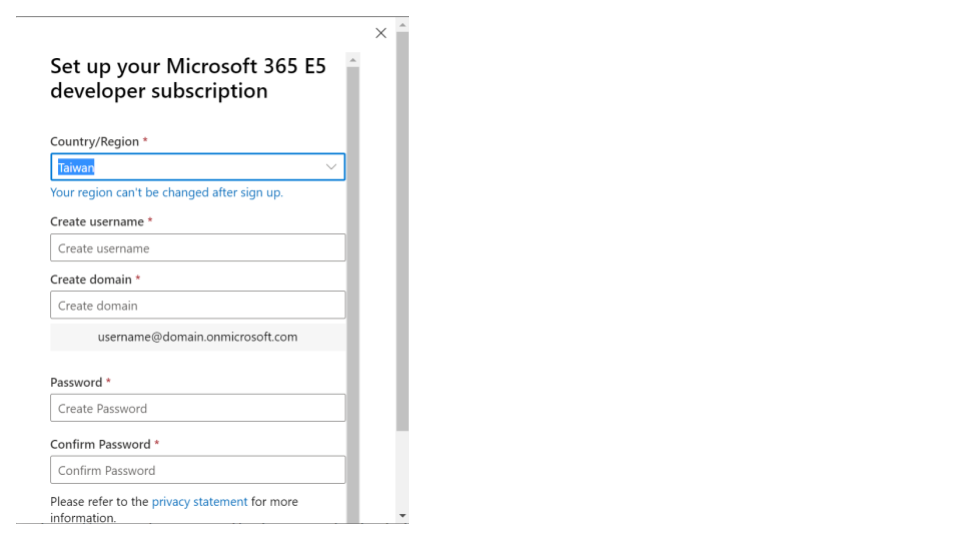The width and height of the screenshot is (960, 540).
Task: Focus the Create username field
Action: point(198,248)
